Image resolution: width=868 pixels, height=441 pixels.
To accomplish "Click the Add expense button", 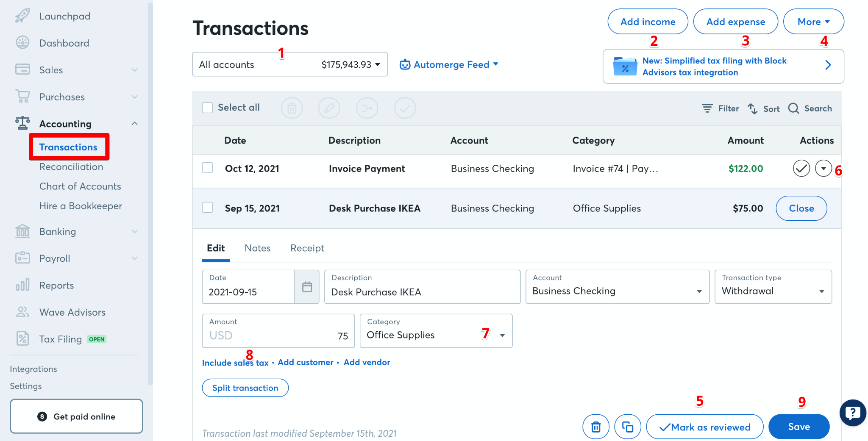I will [x=735, y=22].
